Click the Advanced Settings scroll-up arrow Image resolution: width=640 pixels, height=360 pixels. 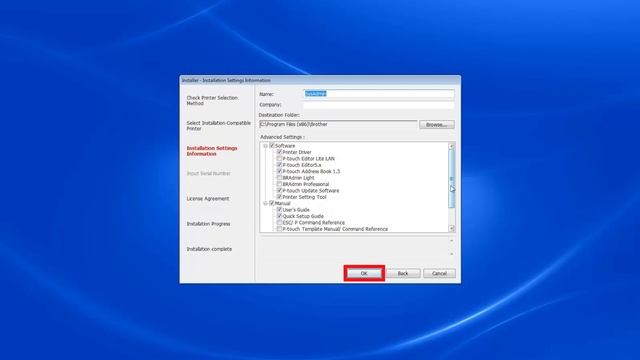point(451,146)
